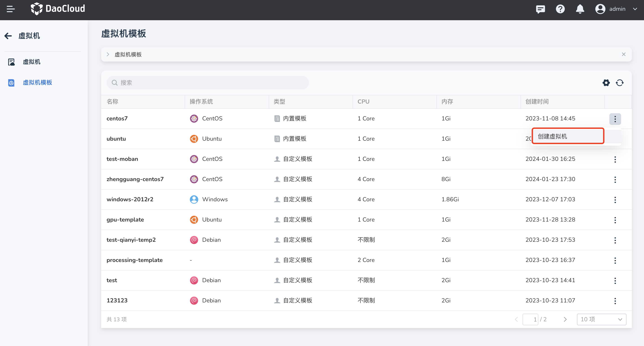644x346 pixels.
Task: Click the 2 Core CPU value
Action: [366, 260]
